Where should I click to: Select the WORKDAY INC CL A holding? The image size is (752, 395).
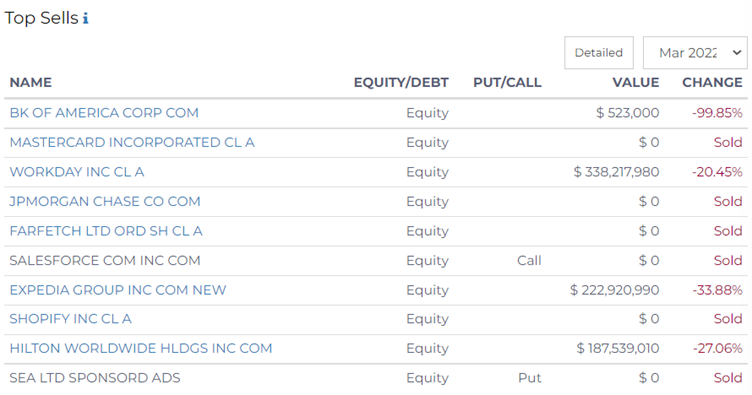click(x=77, y=172)
